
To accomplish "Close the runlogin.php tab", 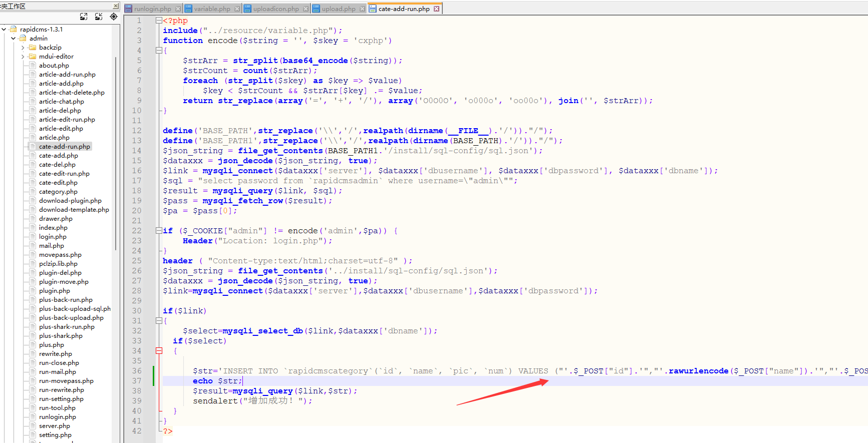I will [x=177, y=9].
